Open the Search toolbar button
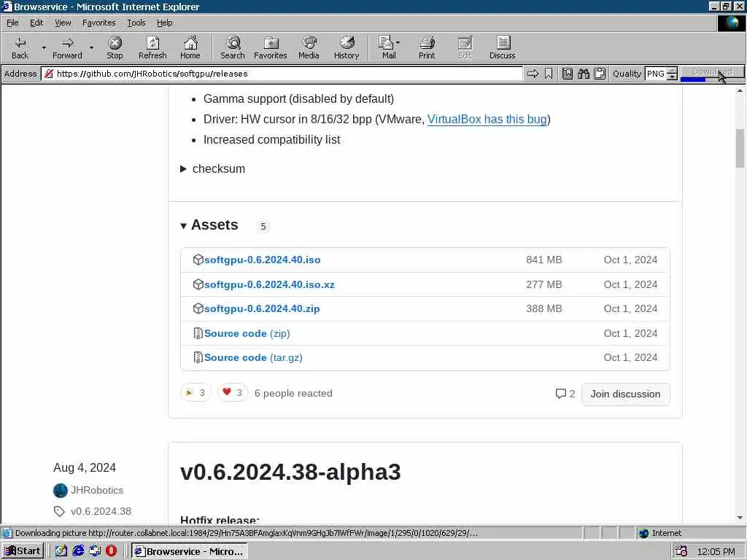747x560 pixels. 233,47
